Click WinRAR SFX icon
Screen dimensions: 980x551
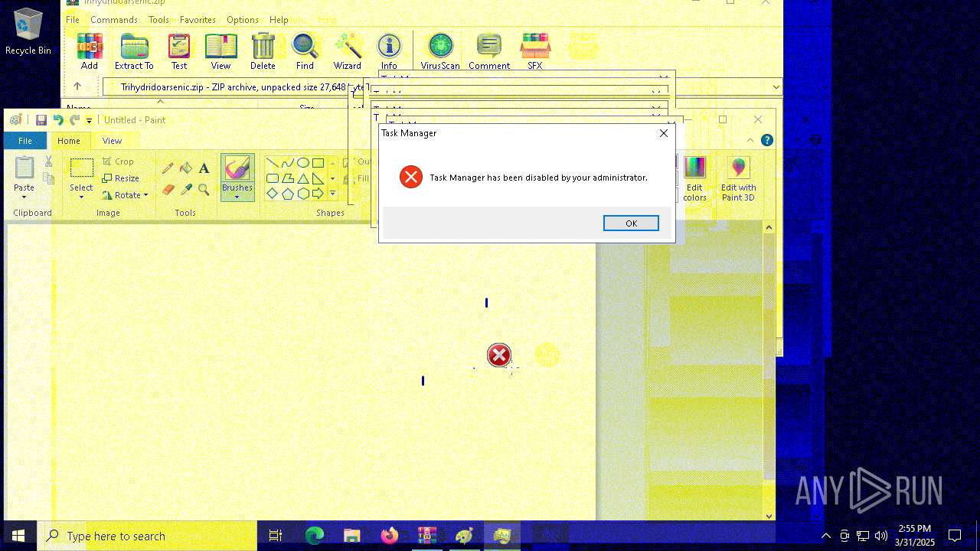click(x=535, y=51)
